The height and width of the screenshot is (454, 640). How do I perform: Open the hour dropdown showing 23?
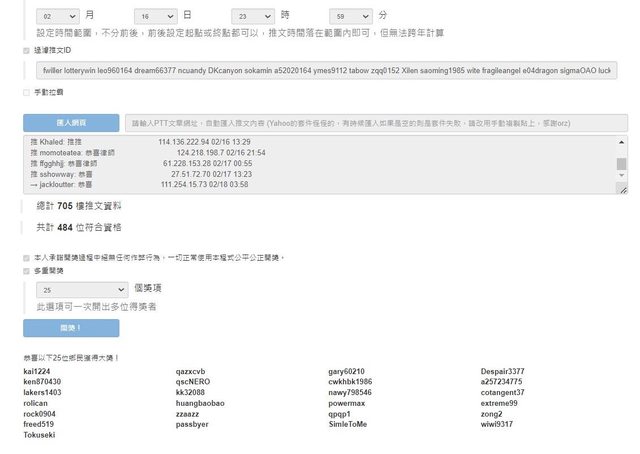[x=253, y=16]
